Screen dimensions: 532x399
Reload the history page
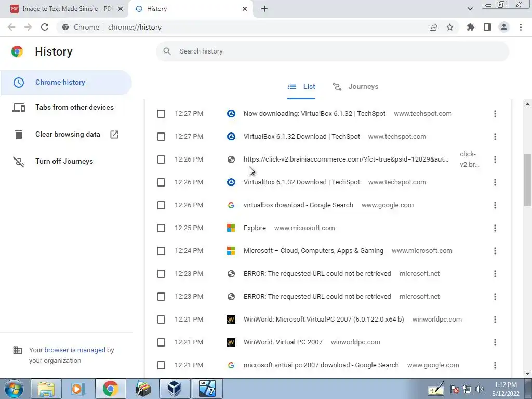[45, 27]
